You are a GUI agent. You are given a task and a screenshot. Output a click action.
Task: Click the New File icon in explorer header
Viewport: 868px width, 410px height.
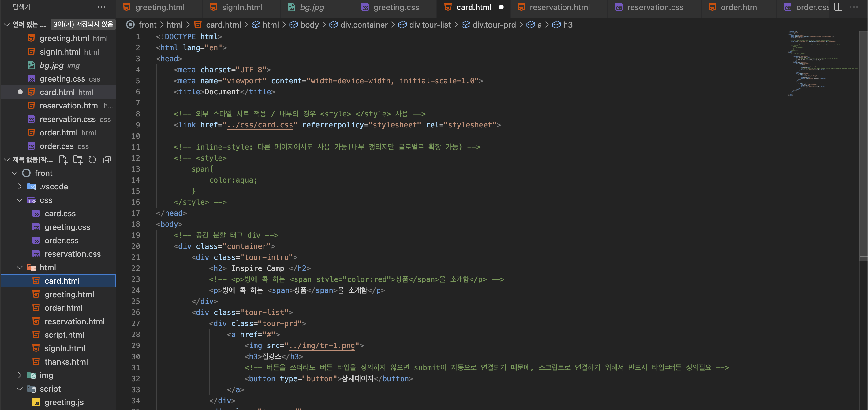[x=63, y=160]
